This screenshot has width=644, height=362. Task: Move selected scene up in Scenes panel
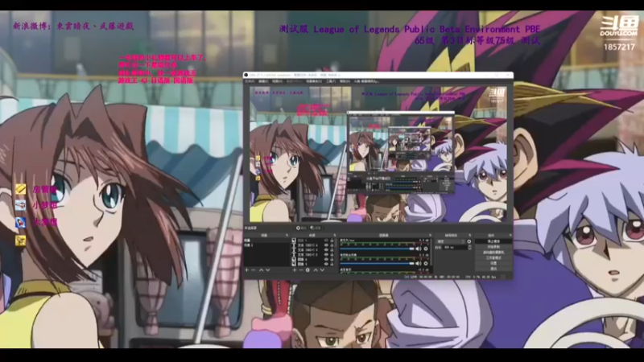pyautogui.click(x=261, y=270)
